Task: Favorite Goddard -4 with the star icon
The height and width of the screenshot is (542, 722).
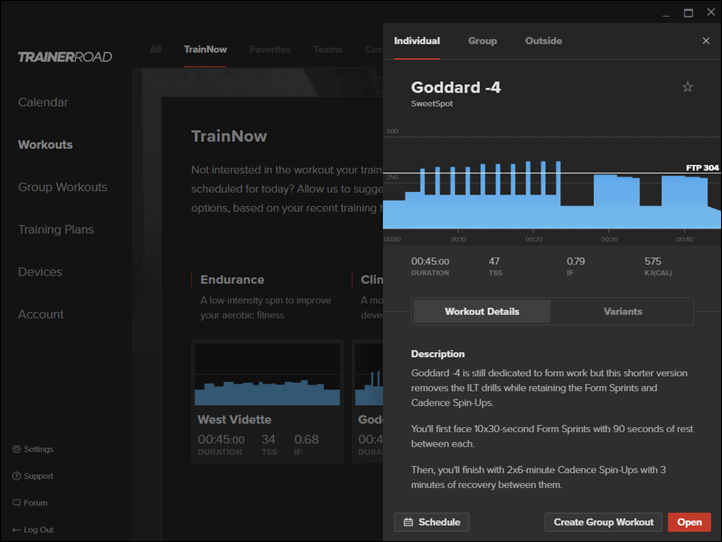Action: pyautogui.click(x=687, y=87)
